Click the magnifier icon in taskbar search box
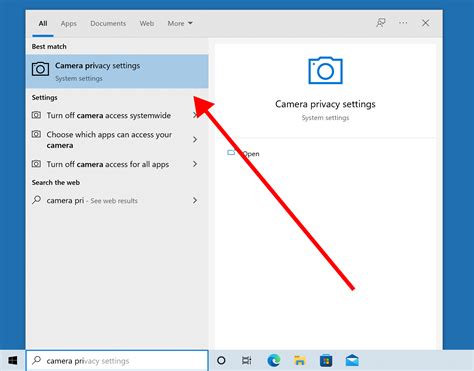 (36, 360)
